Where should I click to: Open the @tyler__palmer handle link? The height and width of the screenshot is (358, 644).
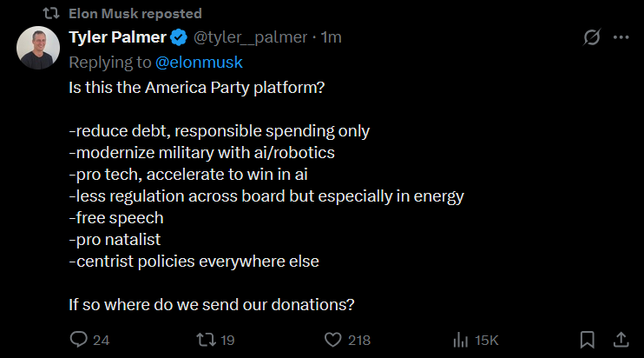click(250, 37)
